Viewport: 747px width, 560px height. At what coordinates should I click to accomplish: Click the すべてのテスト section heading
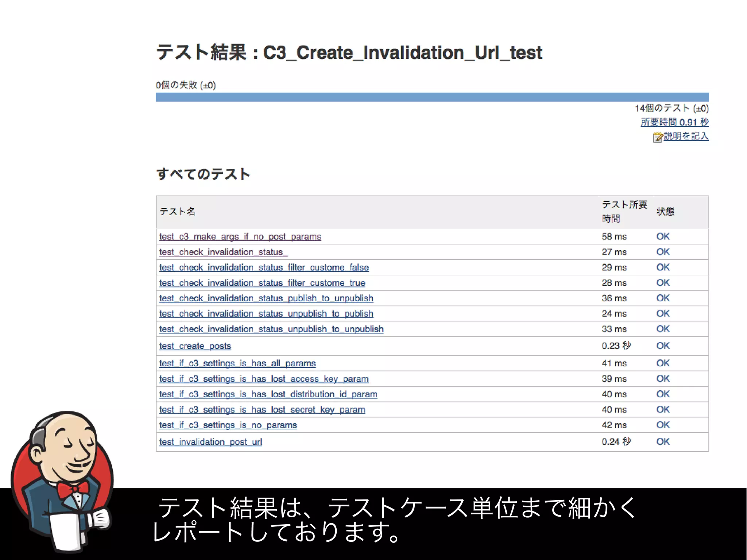coord(203,174)
